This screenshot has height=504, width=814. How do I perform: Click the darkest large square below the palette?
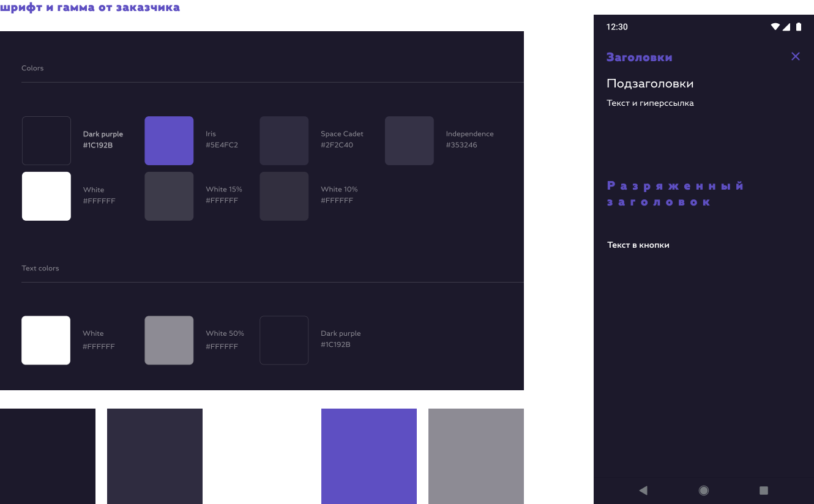[48, 456]
